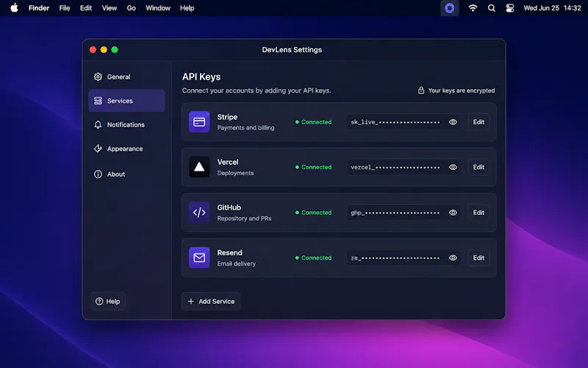Viewport: 588px width, 368px height.
Task: Open the DevLens menu bar status icon
Action: tap(449, 8)
